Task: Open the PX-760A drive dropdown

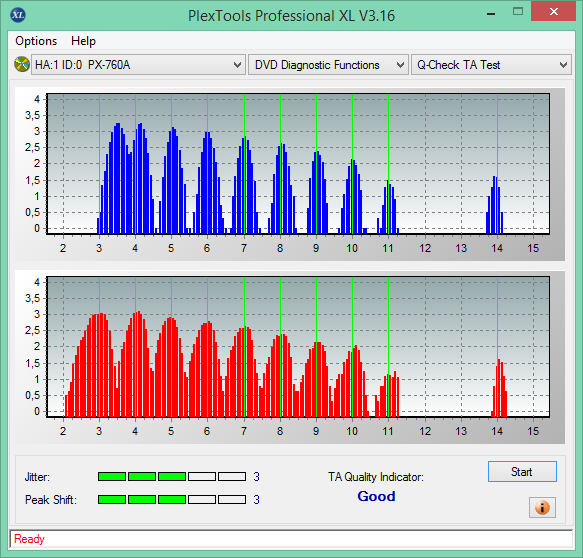Action: pos(138,65)
